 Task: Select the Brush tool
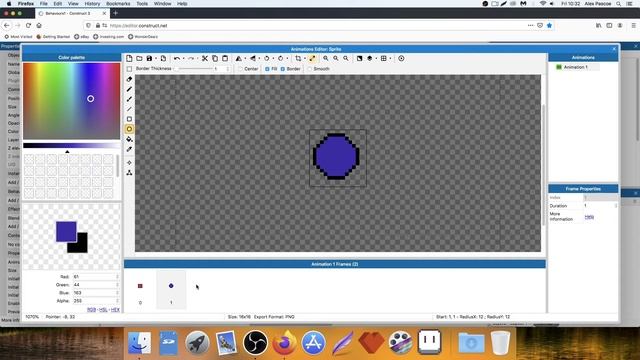click(129, 99)
